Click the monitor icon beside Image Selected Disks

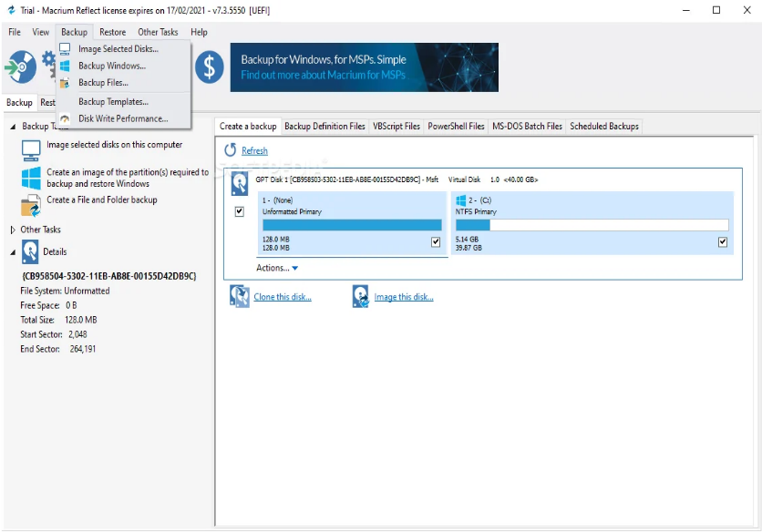[x=65, y=48]
